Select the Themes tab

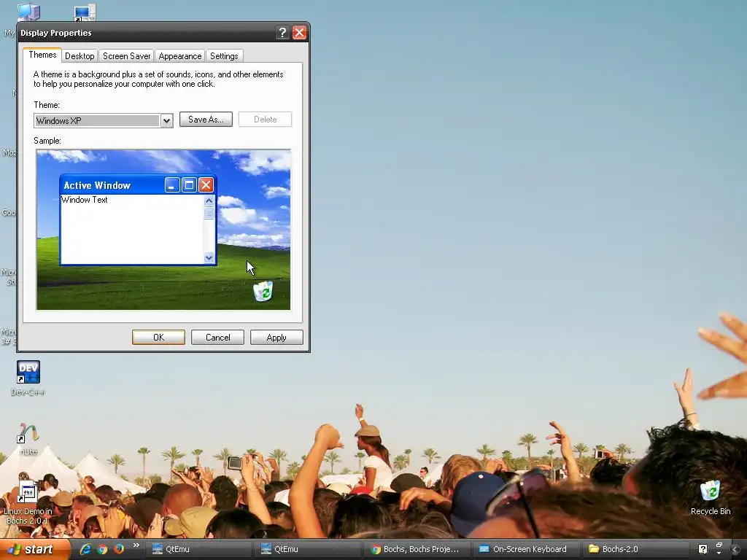42,55
